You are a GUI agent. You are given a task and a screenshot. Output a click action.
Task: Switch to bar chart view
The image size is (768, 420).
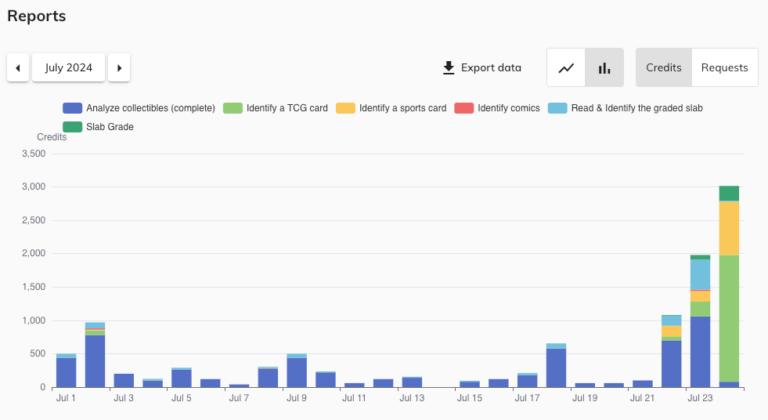[x=604, y=68]
